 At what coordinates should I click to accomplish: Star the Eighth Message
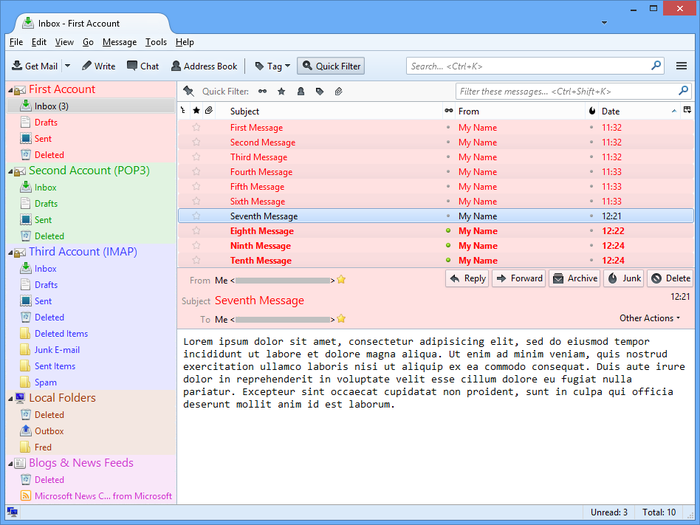click(196, 231)
